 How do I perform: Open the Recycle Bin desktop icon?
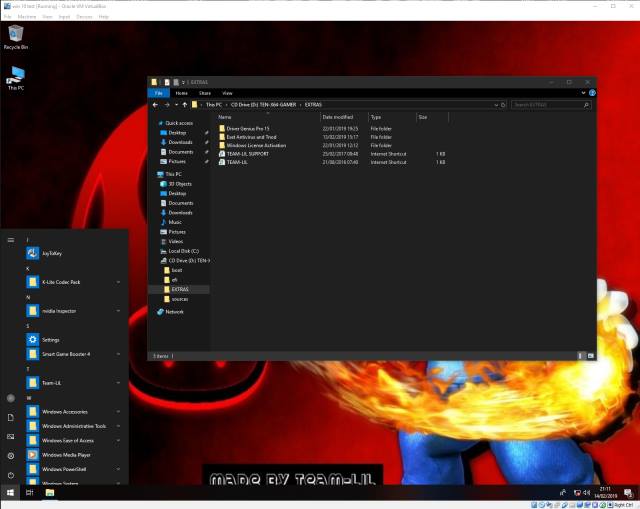coord(16,37)
